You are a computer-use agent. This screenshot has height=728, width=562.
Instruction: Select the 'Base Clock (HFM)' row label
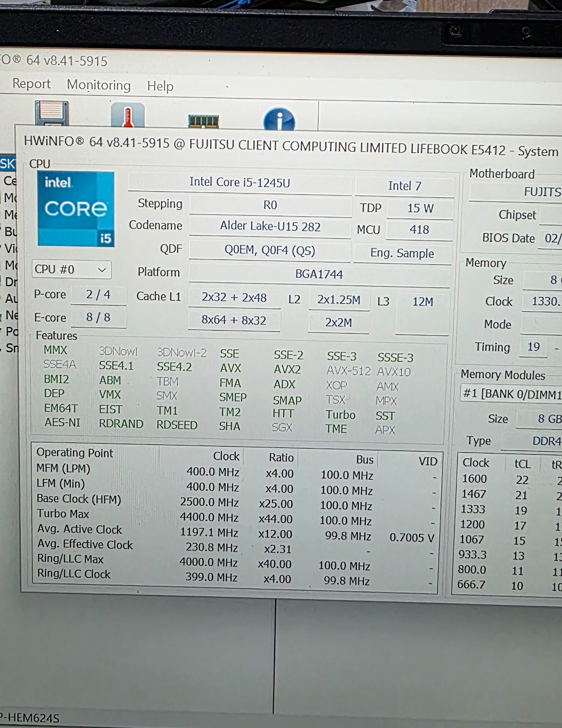79,499
